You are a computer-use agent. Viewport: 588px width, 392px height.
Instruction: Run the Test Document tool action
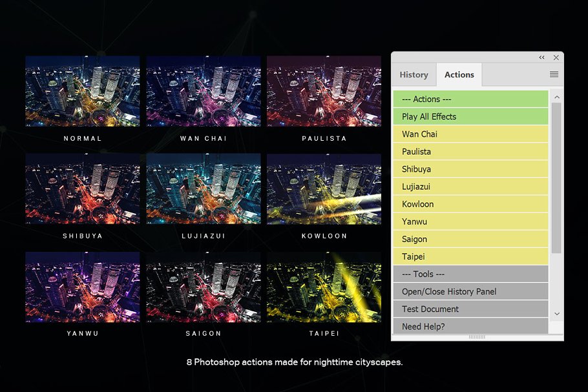tap(470, 309)
